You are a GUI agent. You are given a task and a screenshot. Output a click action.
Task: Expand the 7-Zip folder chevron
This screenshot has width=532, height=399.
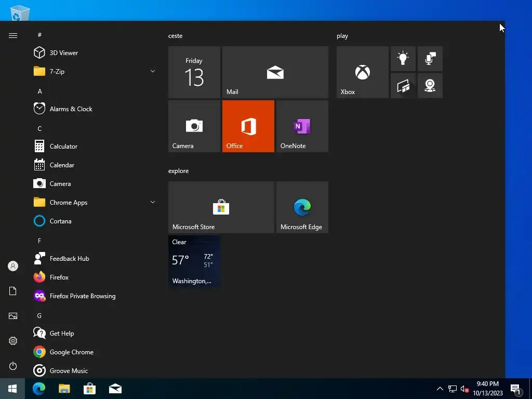pos(153,71)
